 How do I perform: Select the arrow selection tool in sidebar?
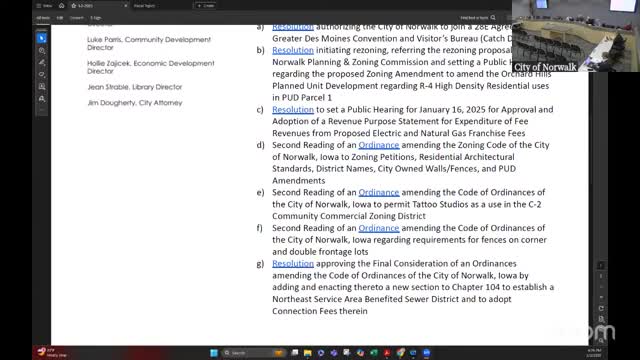pos(42,38)
